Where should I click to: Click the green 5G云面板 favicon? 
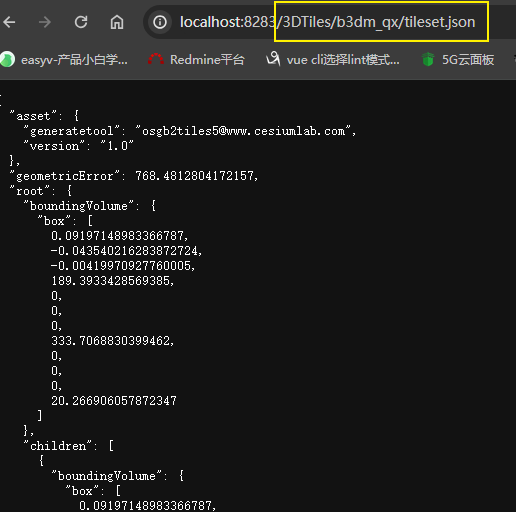428,59
